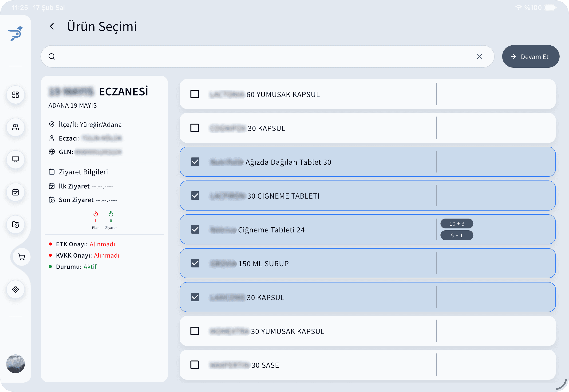Select the presentation board icon
569x392 pixels.
16,160
